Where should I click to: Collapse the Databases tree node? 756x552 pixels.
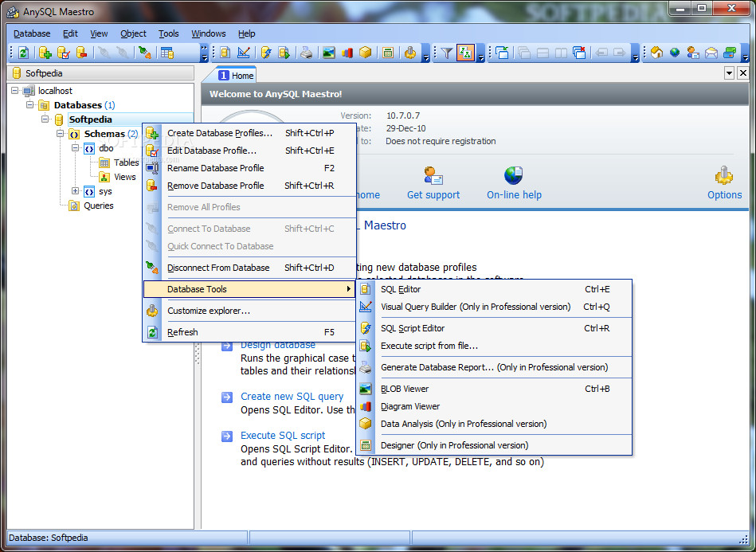coord(30,105)
